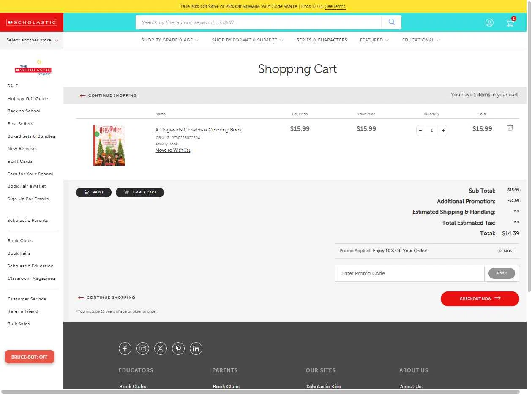The width and height of the screenshot is (532, 395).
Task: Open Scholastic X (Twitter) icon
Action: pyautogui.click(x=161, y=349)
